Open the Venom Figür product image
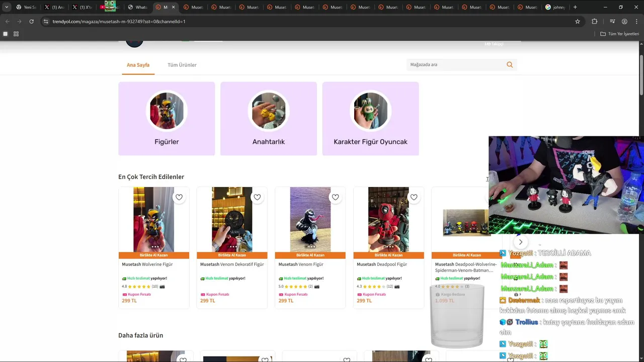Image resolution: width=644 pixels, height=362 pixels. click(310, 220)
